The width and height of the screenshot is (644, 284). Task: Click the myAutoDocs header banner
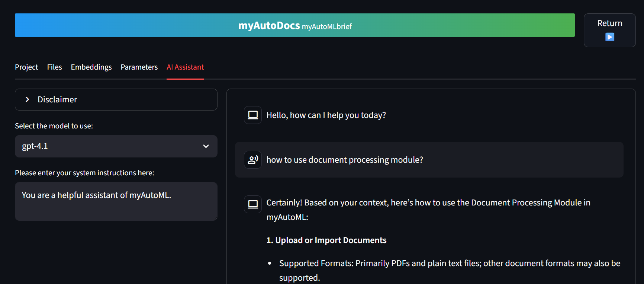point(294,25)
